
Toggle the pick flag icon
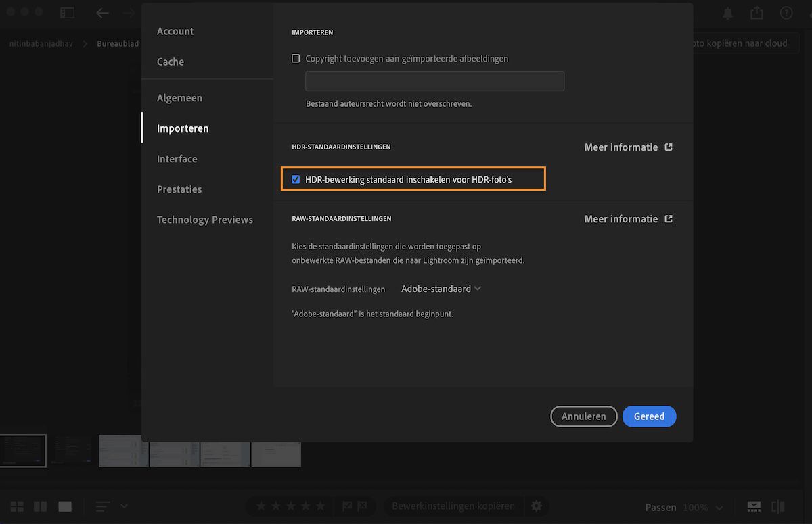pos(347,506)
